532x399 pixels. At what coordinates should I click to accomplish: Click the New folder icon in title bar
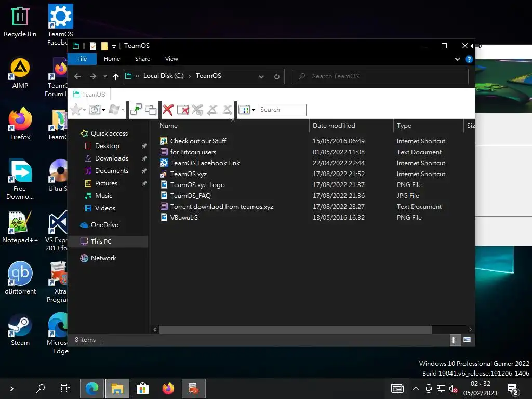click(x=104, y=46)
